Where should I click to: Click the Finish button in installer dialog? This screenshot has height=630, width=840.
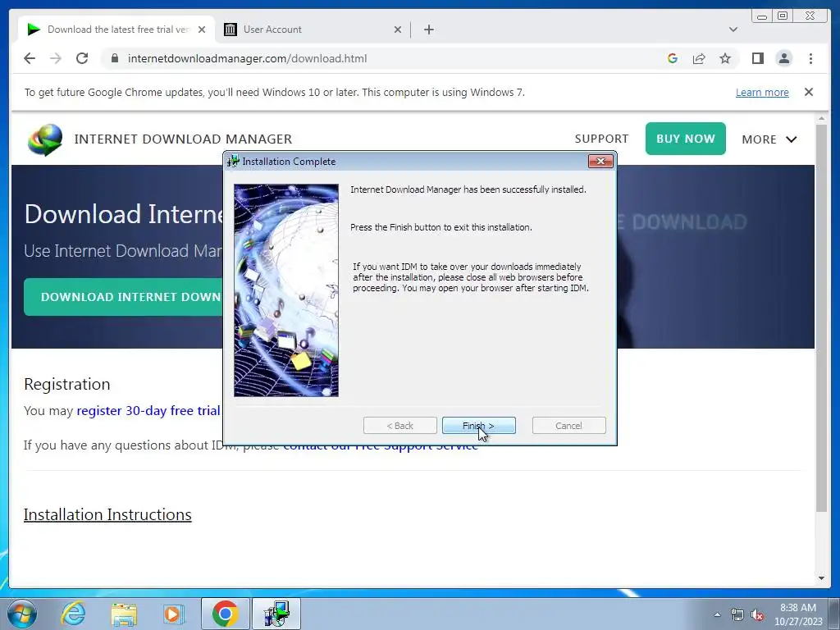click(478, 426)
